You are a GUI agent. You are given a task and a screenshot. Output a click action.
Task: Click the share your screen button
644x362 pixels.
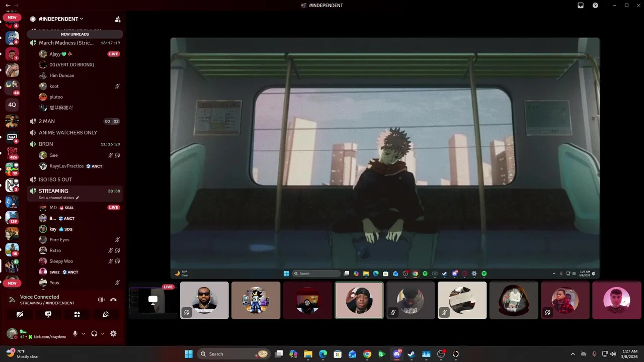(48, 314)
